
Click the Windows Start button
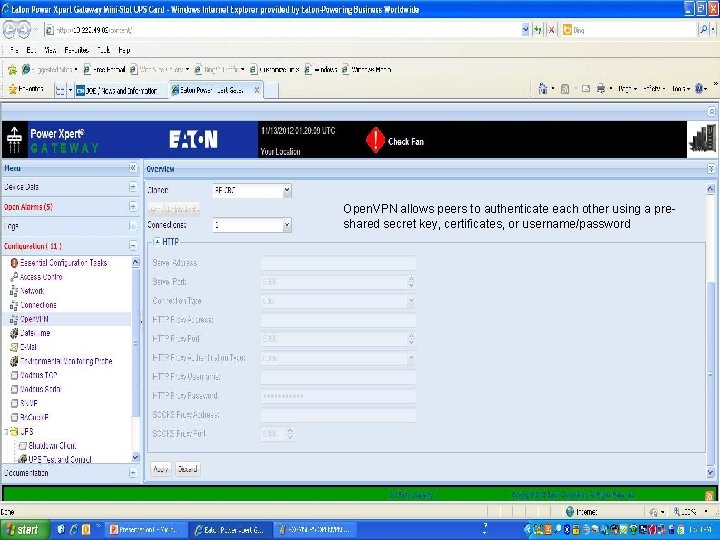tap(24, 530)
